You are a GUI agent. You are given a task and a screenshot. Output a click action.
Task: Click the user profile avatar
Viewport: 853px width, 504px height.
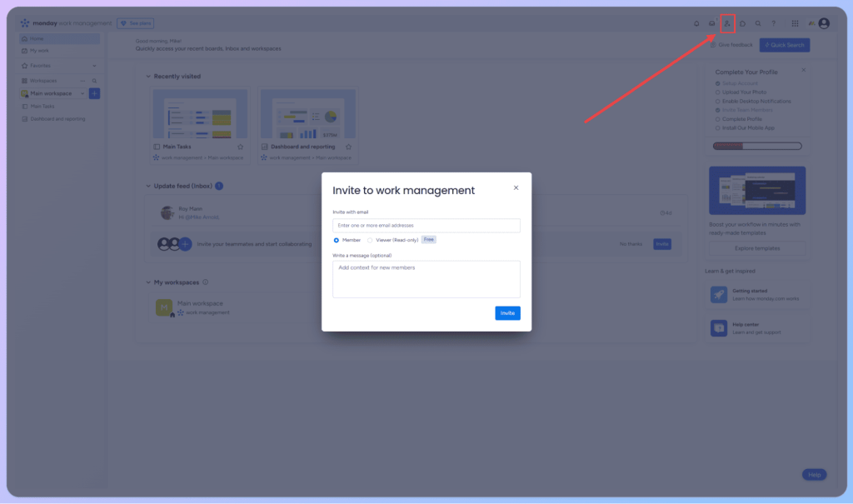point(824,23)
